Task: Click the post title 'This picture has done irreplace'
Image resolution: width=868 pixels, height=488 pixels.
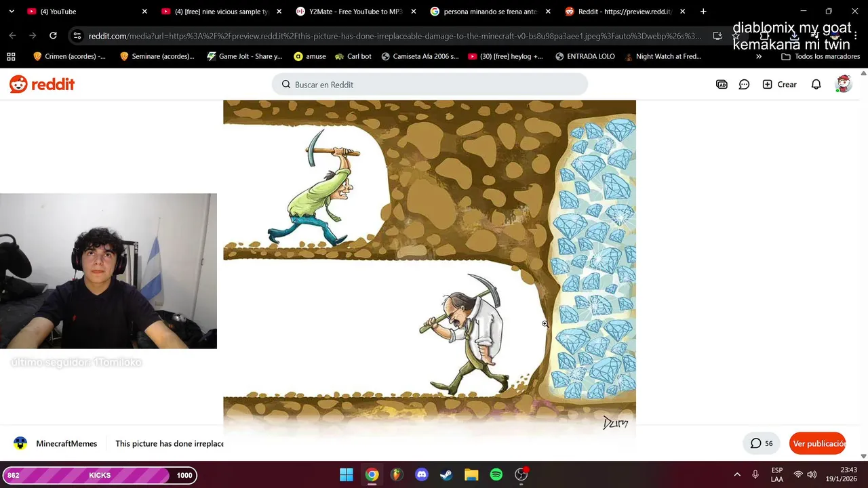Action: 170,444
